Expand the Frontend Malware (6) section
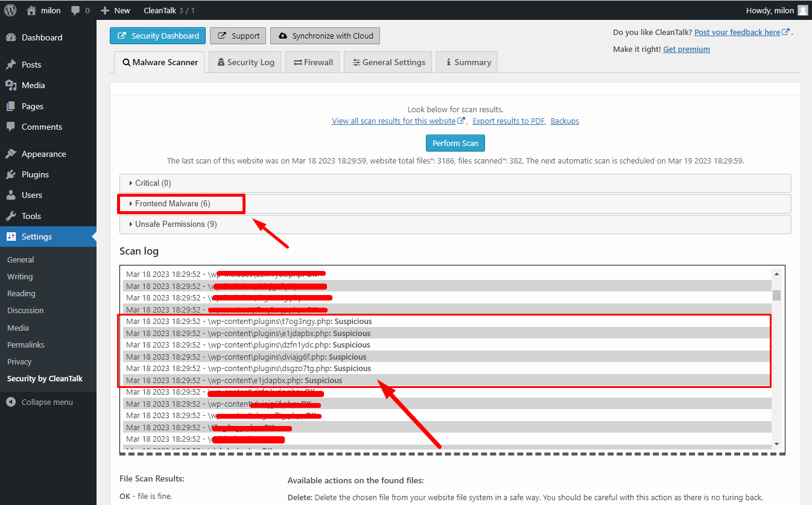The height and width of the screenshot is (505, 812). [x=455, y=203]
